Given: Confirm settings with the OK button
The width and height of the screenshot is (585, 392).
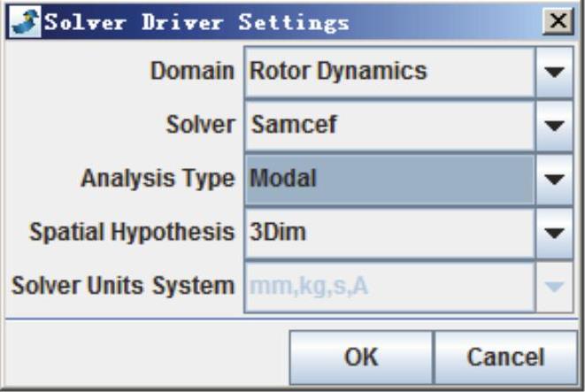Looking at the screenshot, I should coord(361,357).
